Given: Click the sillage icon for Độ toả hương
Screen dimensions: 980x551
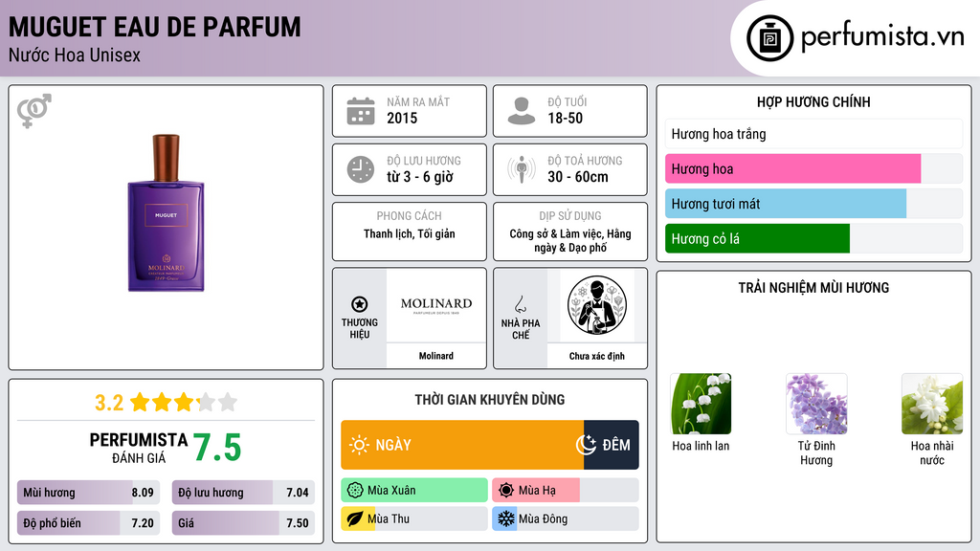Looking at the screenshot, I should click(x=522, y=169).
